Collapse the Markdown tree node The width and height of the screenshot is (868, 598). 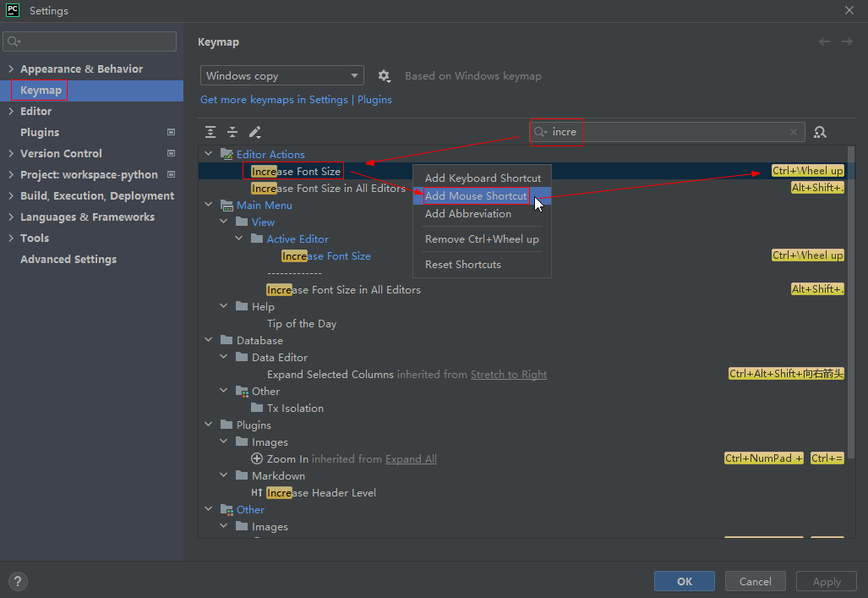224,475
